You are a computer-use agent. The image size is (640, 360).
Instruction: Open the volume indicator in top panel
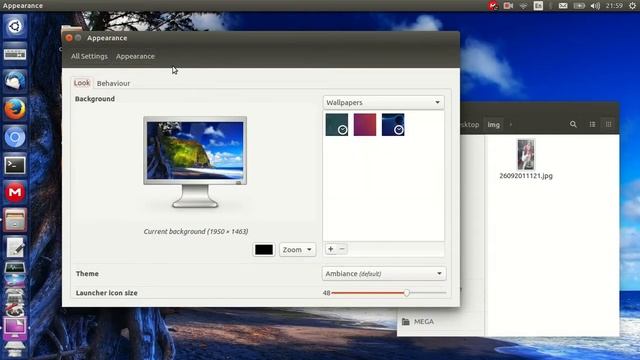pos(595,6)
